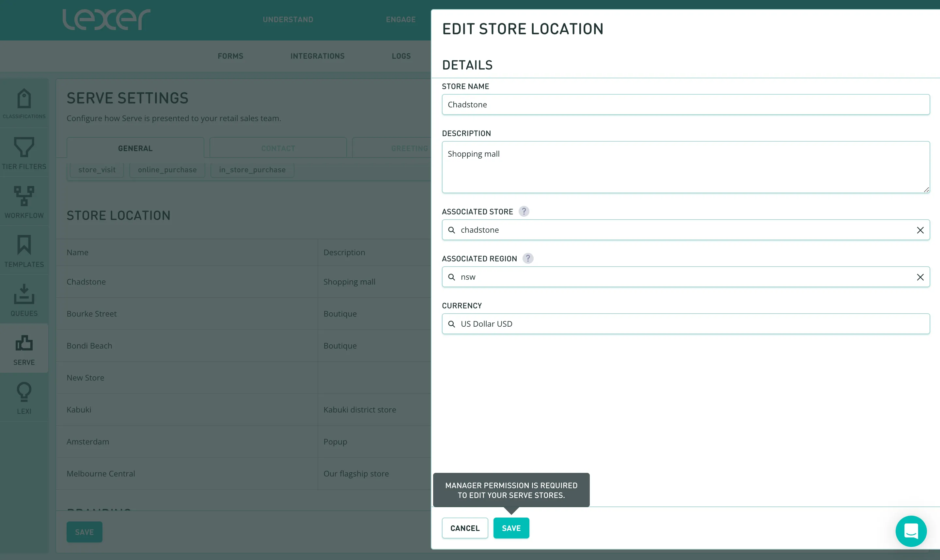940x560 pixels.
Task: Open the chat support bubble
Action: 911,531
